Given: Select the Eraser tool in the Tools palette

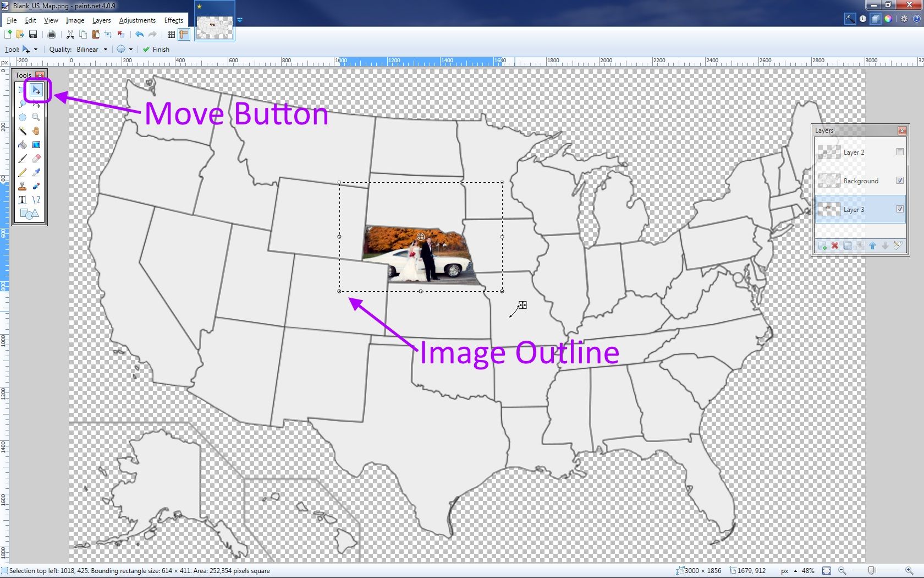Looking at the screenshot, I should point(36,159).
